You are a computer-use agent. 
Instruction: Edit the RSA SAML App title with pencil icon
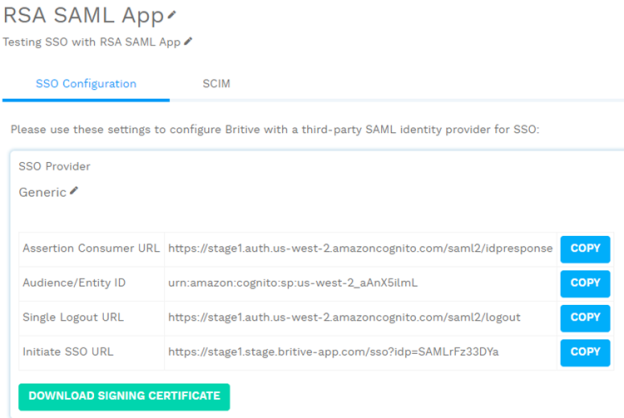171,15
